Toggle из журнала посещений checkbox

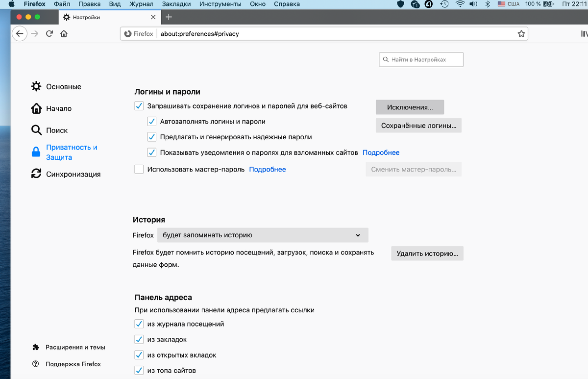pyautogui.click(x=139, y=324)
